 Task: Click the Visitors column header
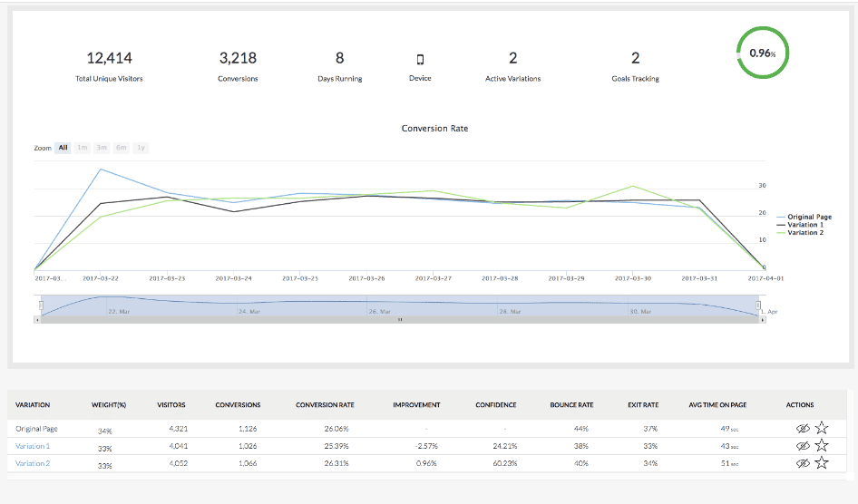[171, 405]
